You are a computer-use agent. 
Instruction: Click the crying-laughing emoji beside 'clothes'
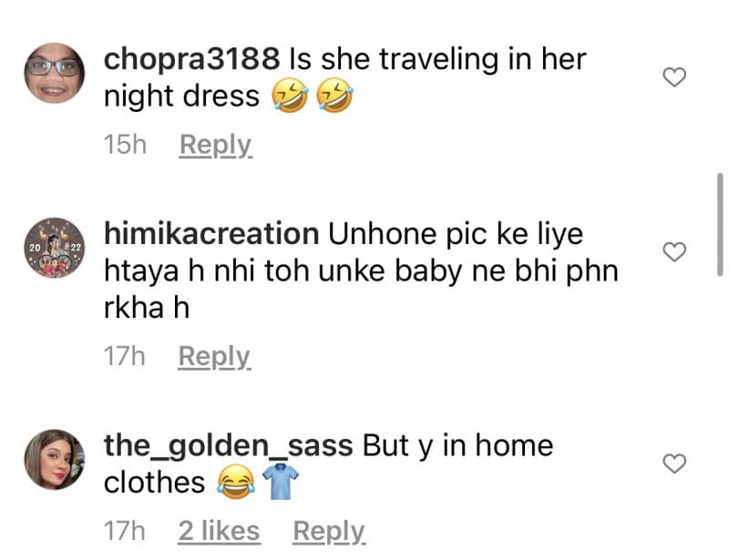[236, 482]
